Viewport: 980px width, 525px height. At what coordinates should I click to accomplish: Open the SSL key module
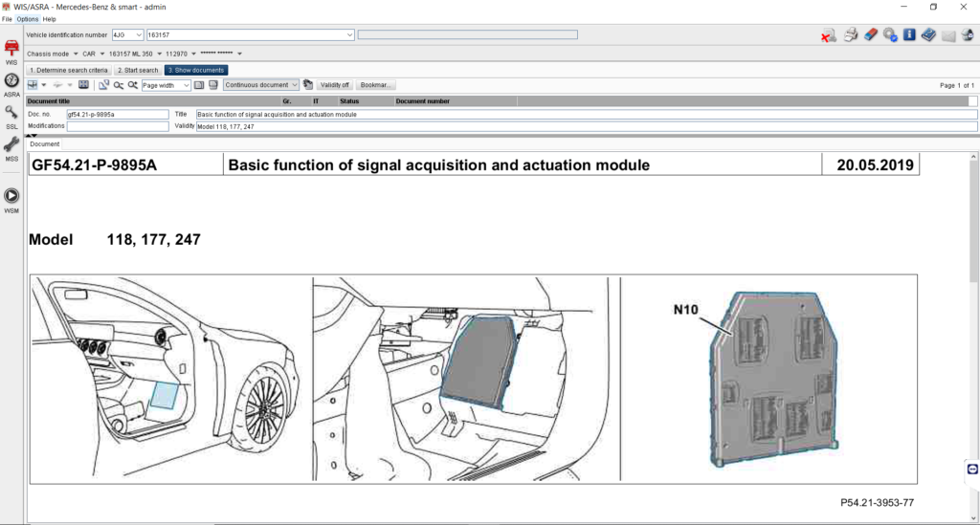click(x=11, y=117)
